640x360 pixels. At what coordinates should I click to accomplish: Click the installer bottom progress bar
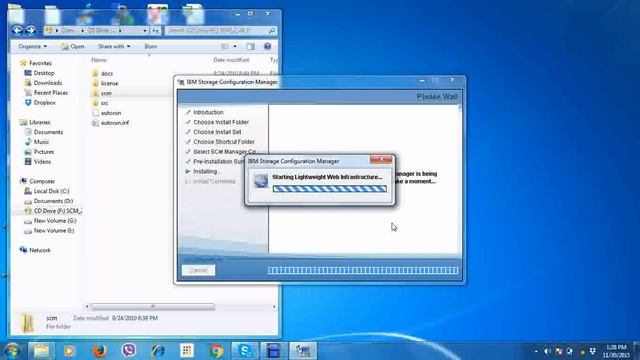(x=363, y=270)
